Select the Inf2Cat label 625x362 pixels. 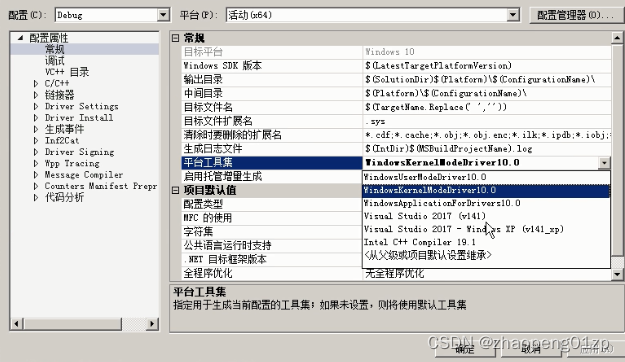[61, 140]
